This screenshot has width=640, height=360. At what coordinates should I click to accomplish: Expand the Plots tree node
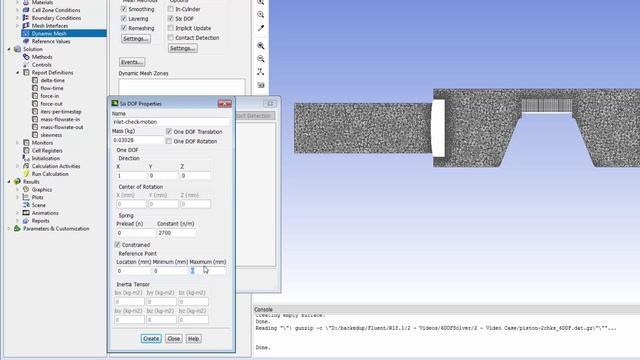(x=18, y=197)
